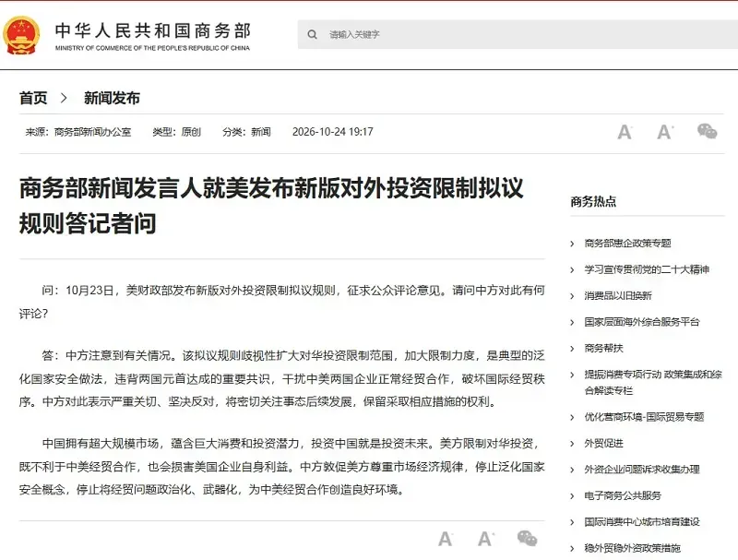Go to 首页 breadcrumb link
Image resolution: width=738 pixels, height=560 pixels.
point(33,98)
